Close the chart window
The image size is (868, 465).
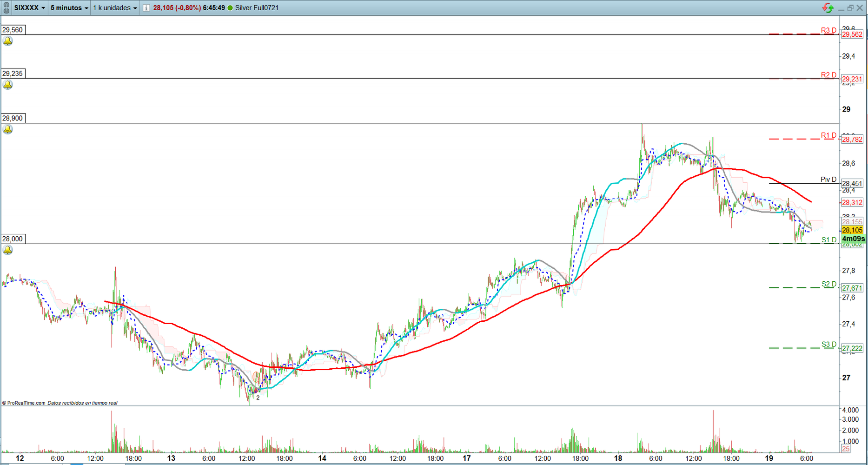[860, 8]
